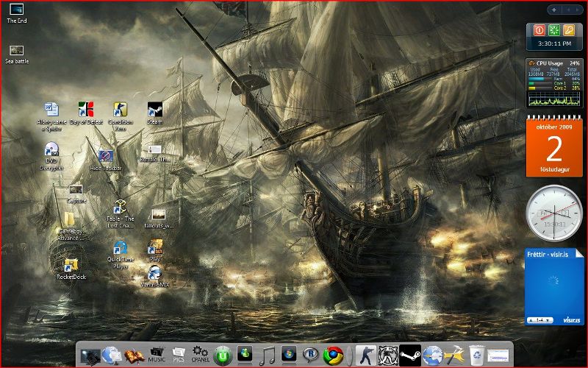Click the red power button gadget

pyautogui.click(x=539, y=30)
